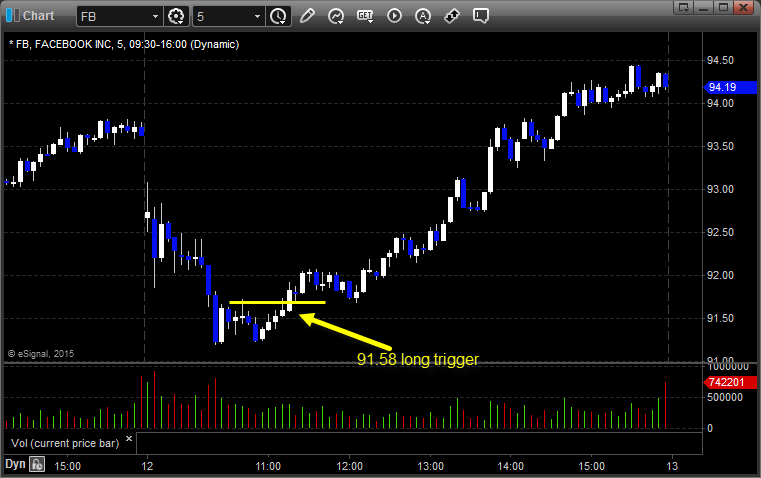
Task: Open the alerts A icon menu
Action: 423,16
